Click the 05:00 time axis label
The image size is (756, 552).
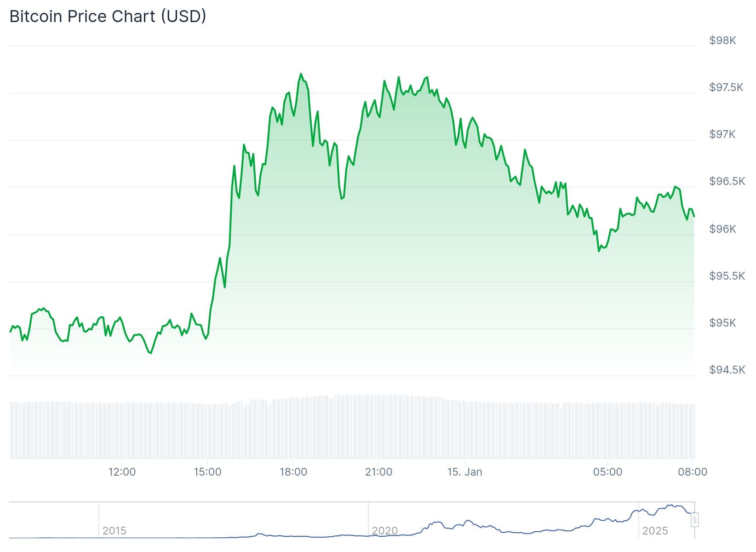click(607, 472)
